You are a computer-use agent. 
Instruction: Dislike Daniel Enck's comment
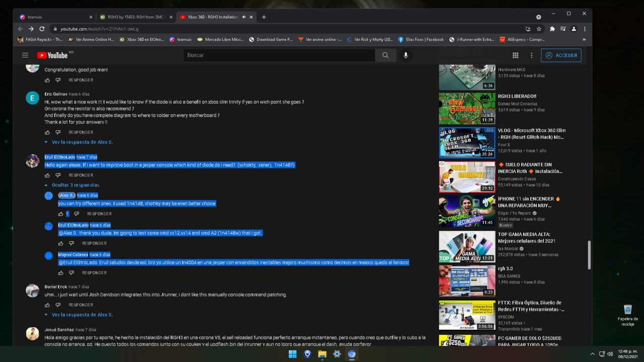click(58, 305)
